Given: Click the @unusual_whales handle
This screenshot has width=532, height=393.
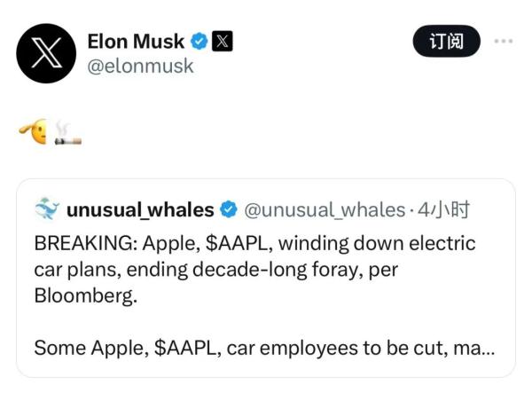Looking at the screenshot, I should click(x=323, y=209).
